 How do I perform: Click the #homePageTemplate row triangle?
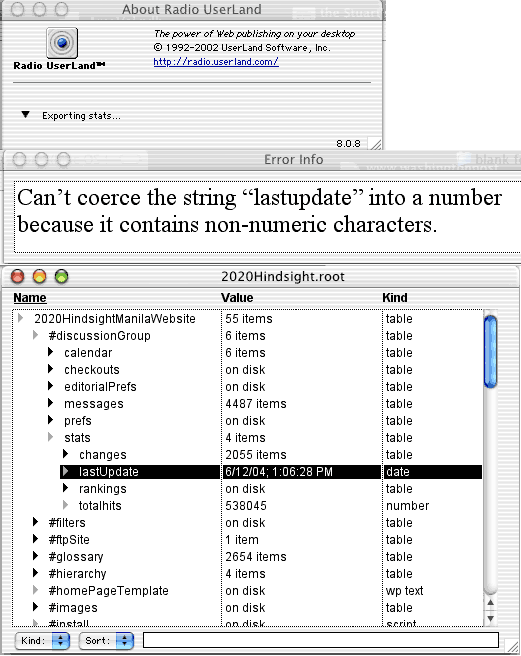(x=36, y=590)
